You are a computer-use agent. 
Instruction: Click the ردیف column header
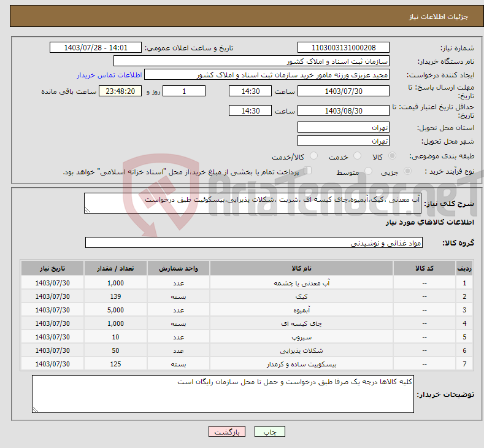464,268
